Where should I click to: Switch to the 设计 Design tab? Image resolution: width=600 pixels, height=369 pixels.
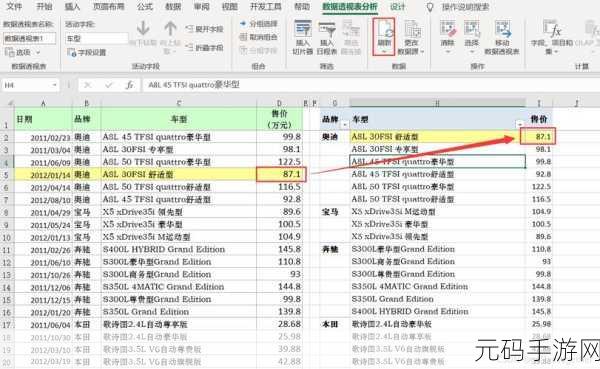pyautogui.click(x=398, y=7)
